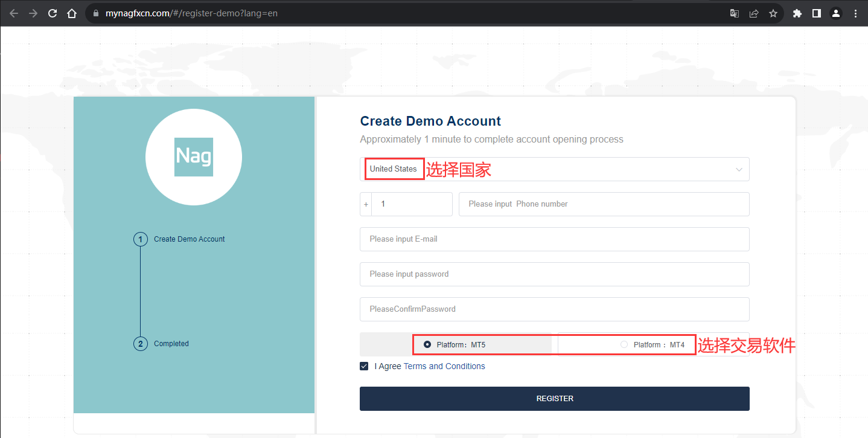Open the Terms and Conditions link
The image size is (868, 438).
click(444, 366)
